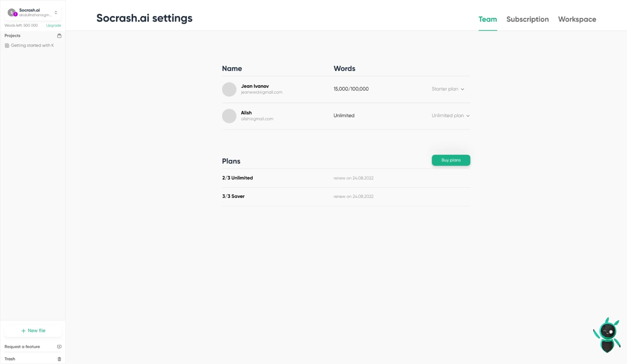The width and height of the screenshot is (627, 364).
Task: Click Alish's avatar
Action: coord(229,116)
